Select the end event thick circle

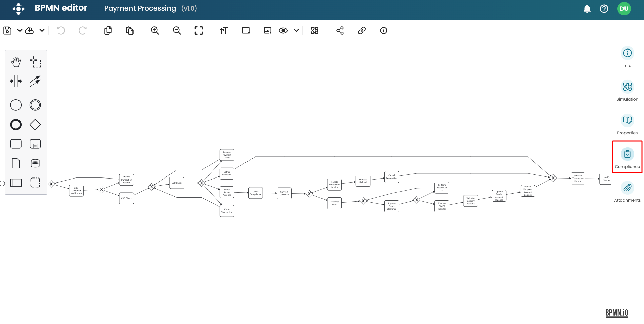[x=16, y=125]
